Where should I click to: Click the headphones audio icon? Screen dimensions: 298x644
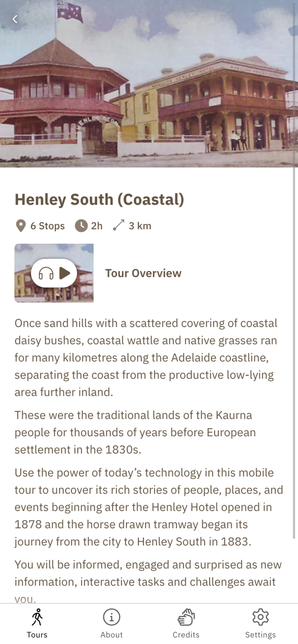pos(46,273)
